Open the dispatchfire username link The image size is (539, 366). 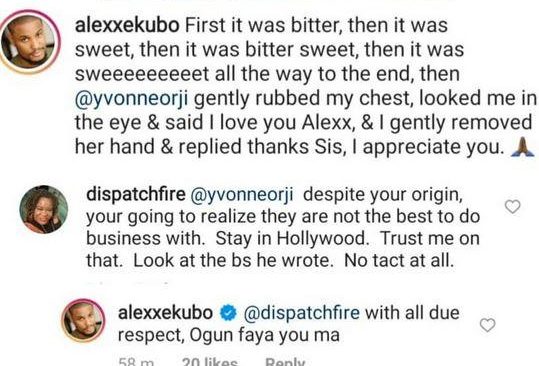136,194
